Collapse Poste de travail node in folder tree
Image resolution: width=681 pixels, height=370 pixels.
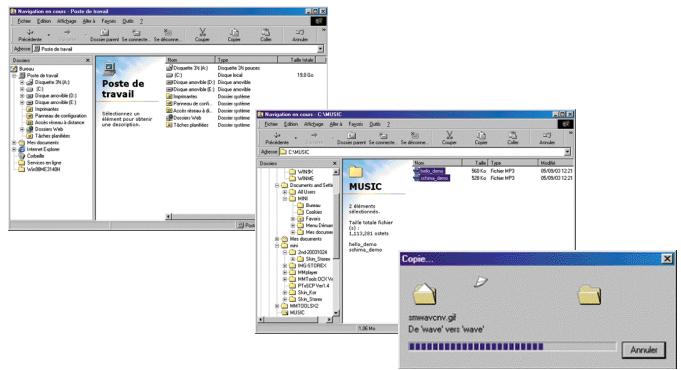click(x=14, y=76)
